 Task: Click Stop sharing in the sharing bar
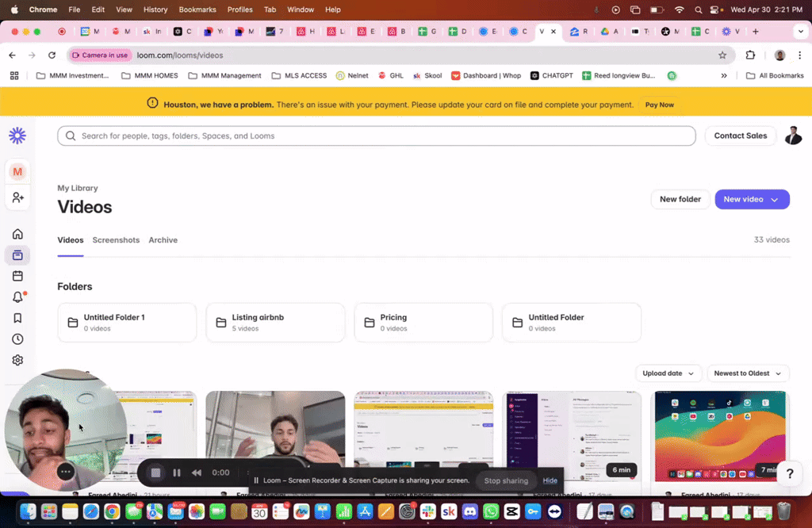point(506,480)
